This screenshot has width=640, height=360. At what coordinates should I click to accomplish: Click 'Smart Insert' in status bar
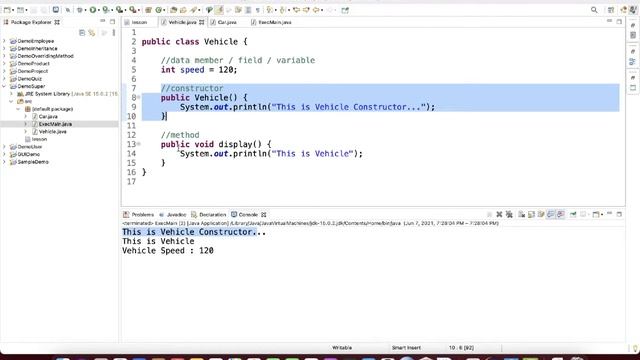pyautogui.click(x=406, y=348)
